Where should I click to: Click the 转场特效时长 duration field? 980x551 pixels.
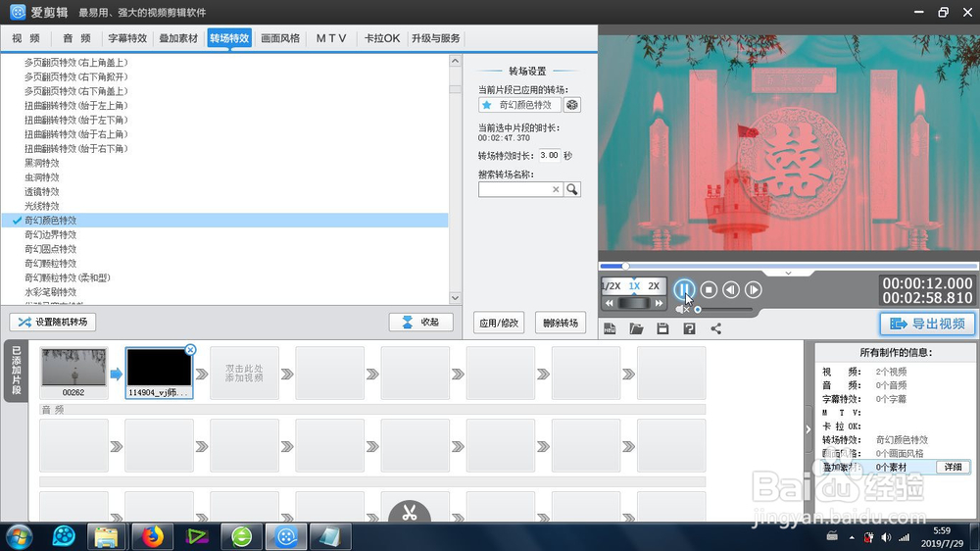[550, 155]
